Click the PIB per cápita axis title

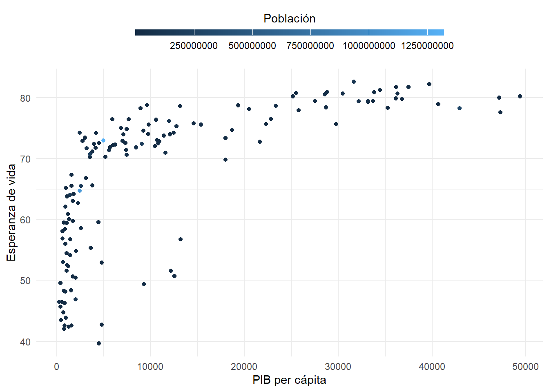(289, 380)
